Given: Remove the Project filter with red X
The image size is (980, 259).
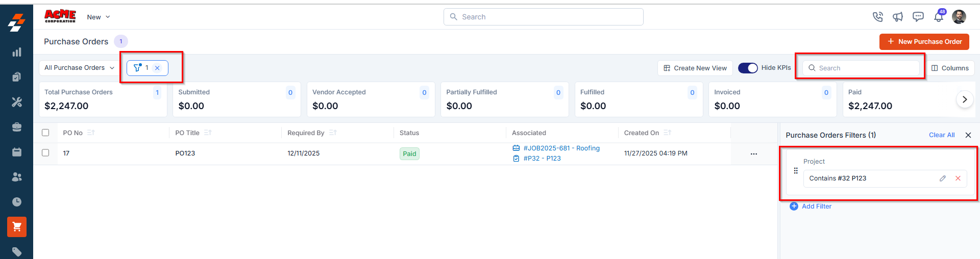Looking at the screenshot, I should (958, 178).
